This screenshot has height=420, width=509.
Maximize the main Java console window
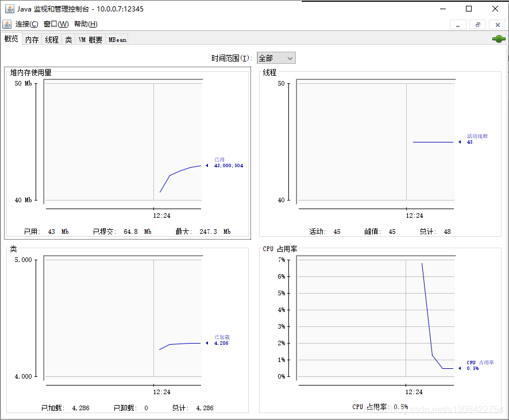[x=469, y=9]
